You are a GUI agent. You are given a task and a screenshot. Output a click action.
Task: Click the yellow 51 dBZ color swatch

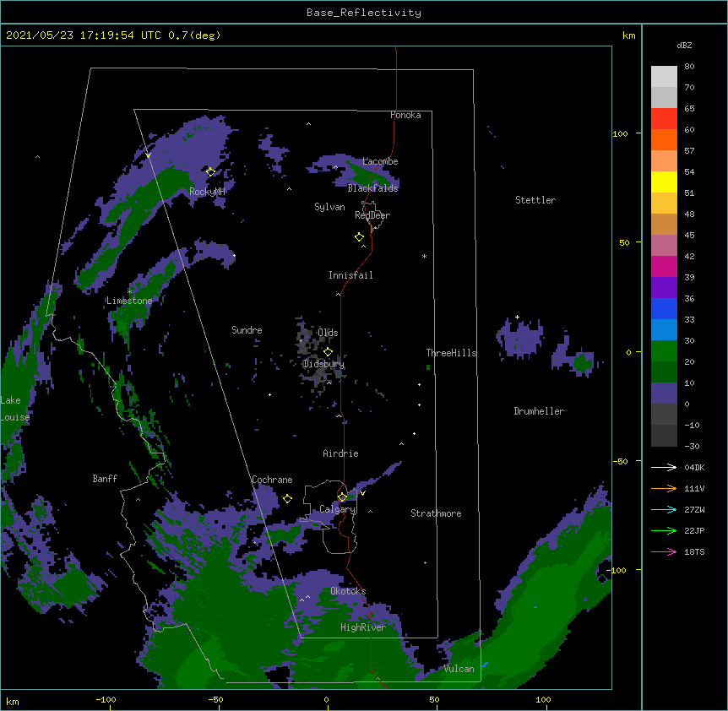pos(664,182)
